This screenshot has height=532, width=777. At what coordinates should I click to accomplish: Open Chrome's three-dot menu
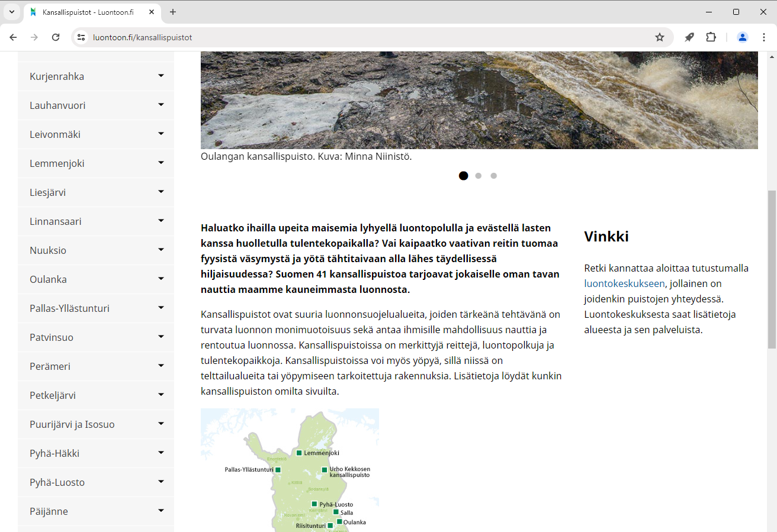pos(763,37)
